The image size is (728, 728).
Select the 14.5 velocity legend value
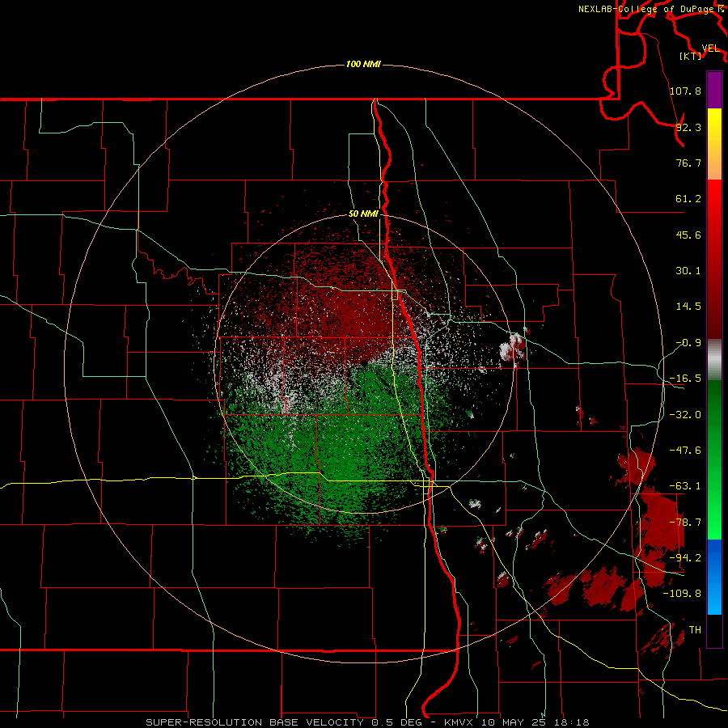(x=688, y=307)
